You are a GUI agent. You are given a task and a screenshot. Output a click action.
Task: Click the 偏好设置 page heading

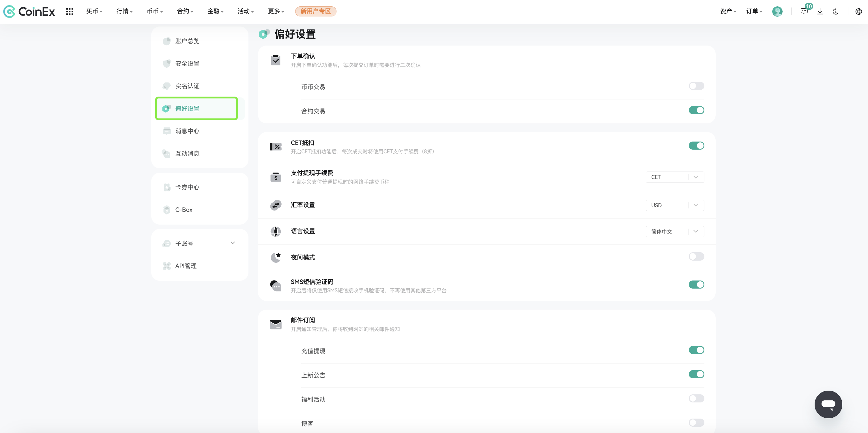pyautogui.click(x=295, y=34)
